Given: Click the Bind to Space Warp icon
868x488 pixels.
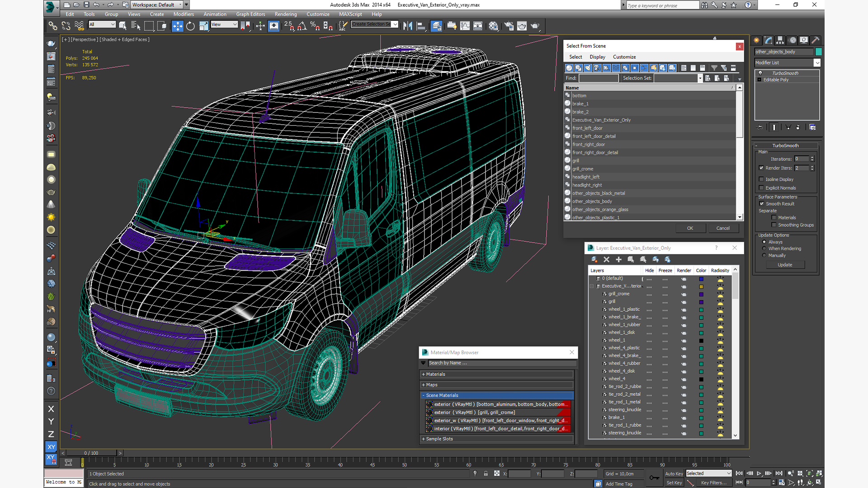Looking at the screenshot, I should pos(79,26).
